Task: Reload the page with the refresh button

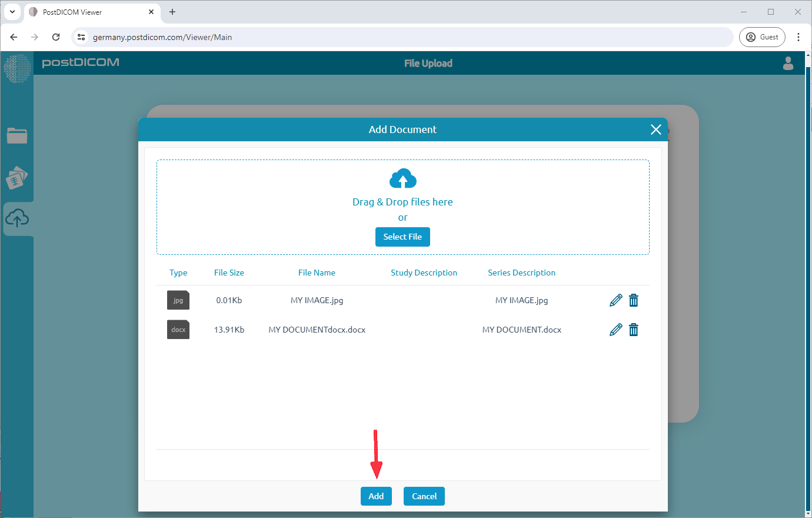Action: (56, 37)
